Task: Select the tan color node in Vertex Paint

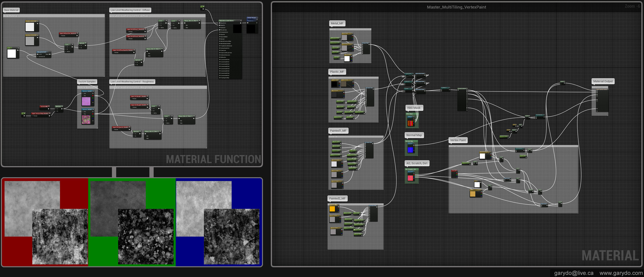Action: pos(473,194)
